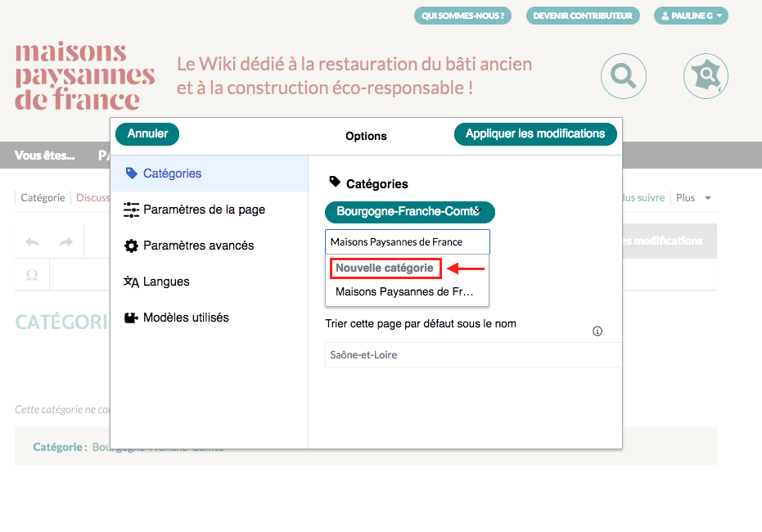
Task: Open the Langues section
Action: coord(166,282)
